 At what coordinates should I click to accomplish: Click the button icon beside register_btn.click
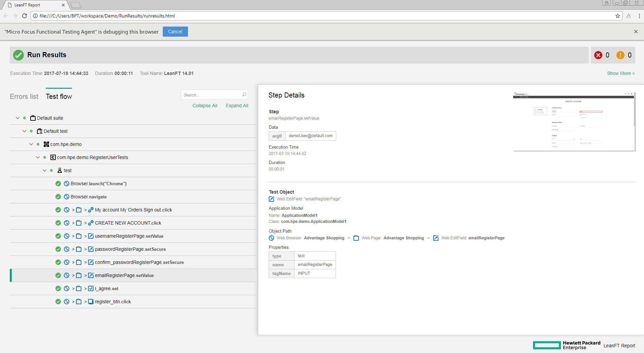click(x=91, y=302)
